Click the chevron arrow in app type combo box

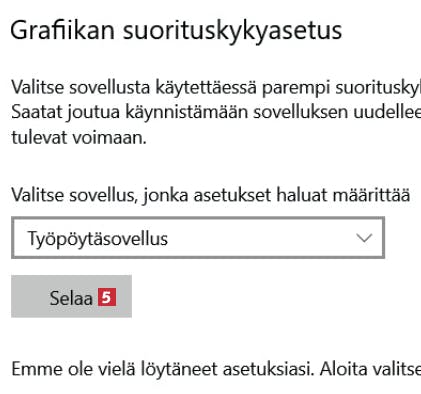364,238
